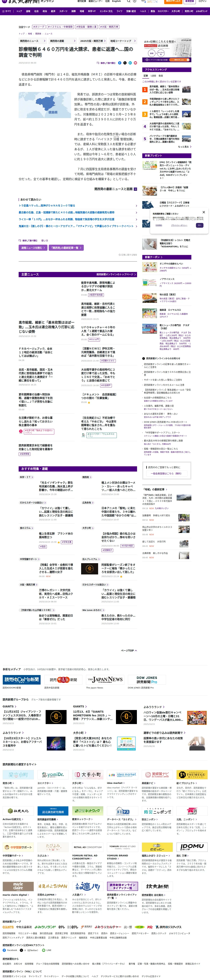The image size is (210, 980).
Task: Share the article on X
Action: 125,63
